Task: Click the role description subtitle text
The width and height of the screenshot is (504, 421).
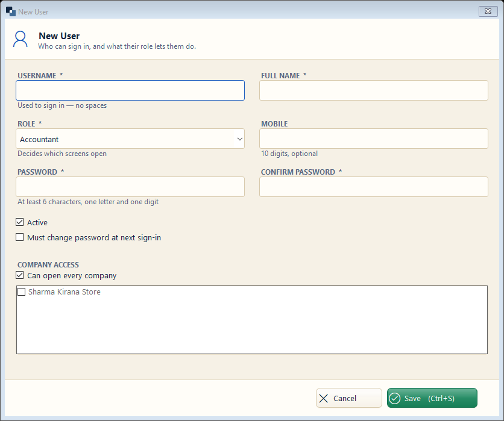Action: [x=117, y=46]
